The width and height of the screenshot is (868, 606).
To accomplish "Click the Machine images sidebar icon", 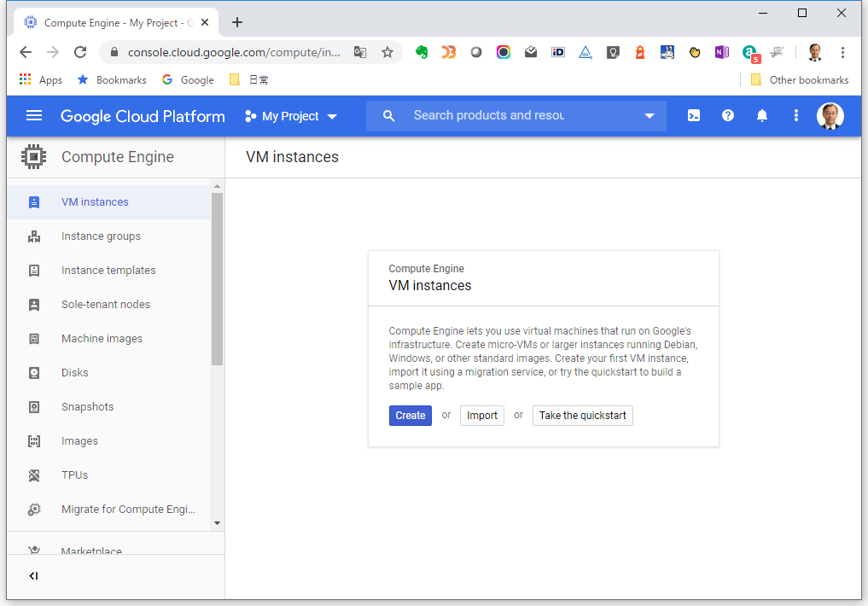I will pos(34,339).
